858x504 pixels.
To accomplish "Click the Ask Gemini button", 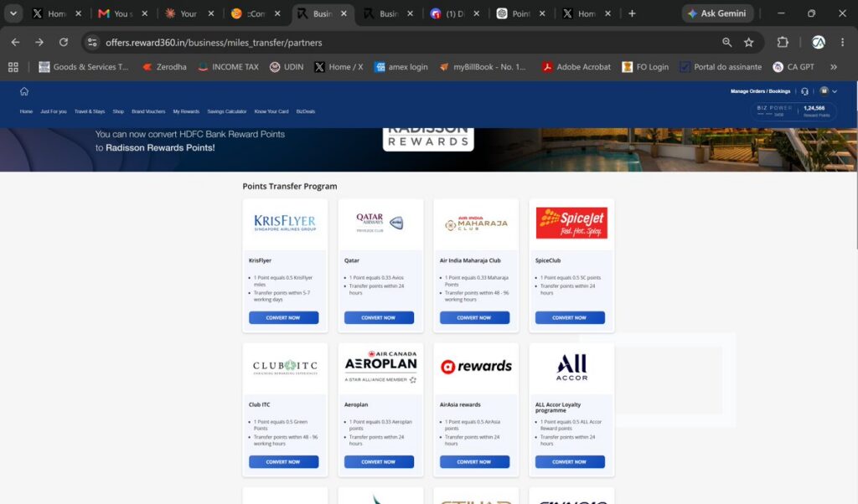I will 717,13.
